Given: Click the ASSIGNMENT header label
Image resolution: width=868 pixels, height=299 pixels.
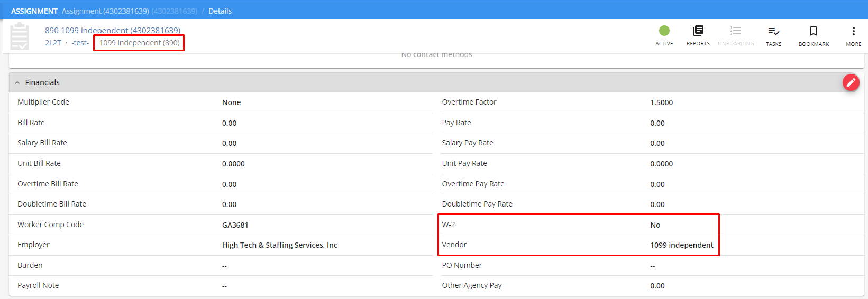Looking at the screenshot, I should point(34,11).
